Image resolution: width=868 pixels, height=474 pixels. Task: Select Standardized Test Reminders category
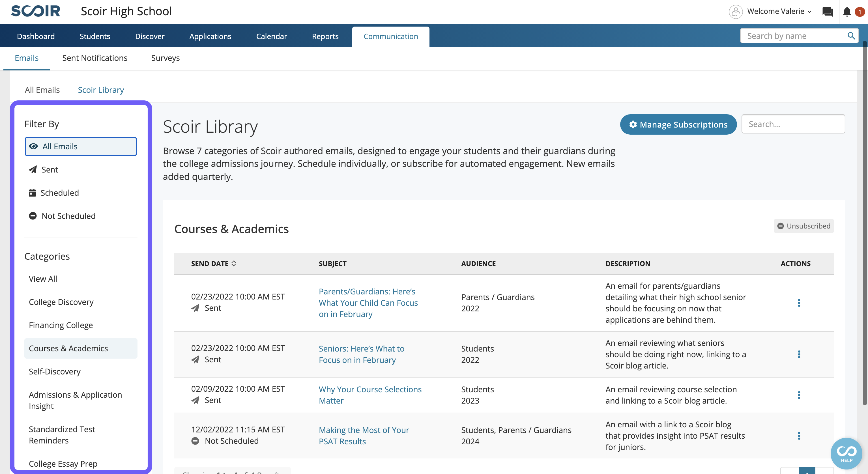(x=81, y=435)
